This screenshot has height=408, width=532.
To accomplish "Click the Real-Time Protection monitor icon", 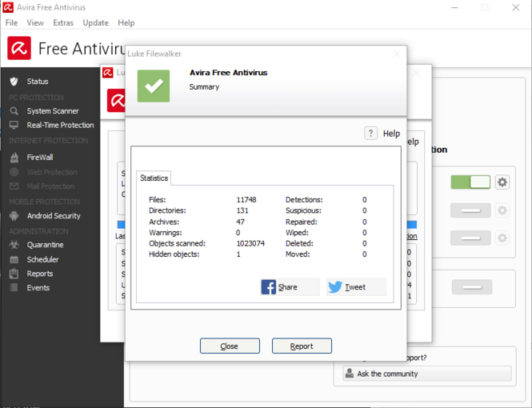I will pos(14,125).
